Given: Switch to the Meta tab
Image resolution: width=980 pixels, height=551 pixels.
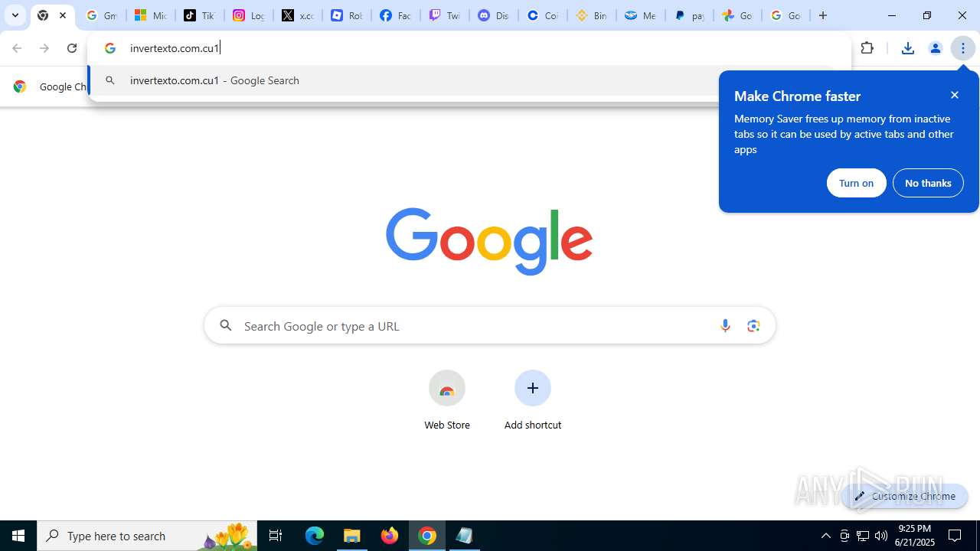Looking at the screenshot, I should click(x=640, y=15).
